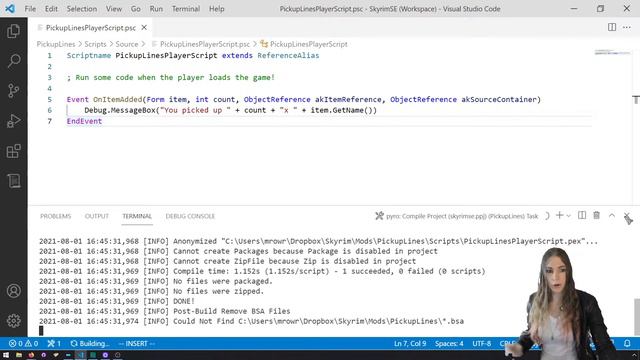Viewport: 640px width, 360px height.
Task: Open the Accounts menu in activity bar
Action: click(13, 291)
